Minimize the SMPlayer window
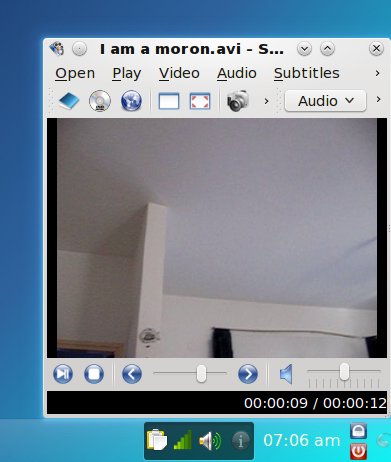 (304, 49)
